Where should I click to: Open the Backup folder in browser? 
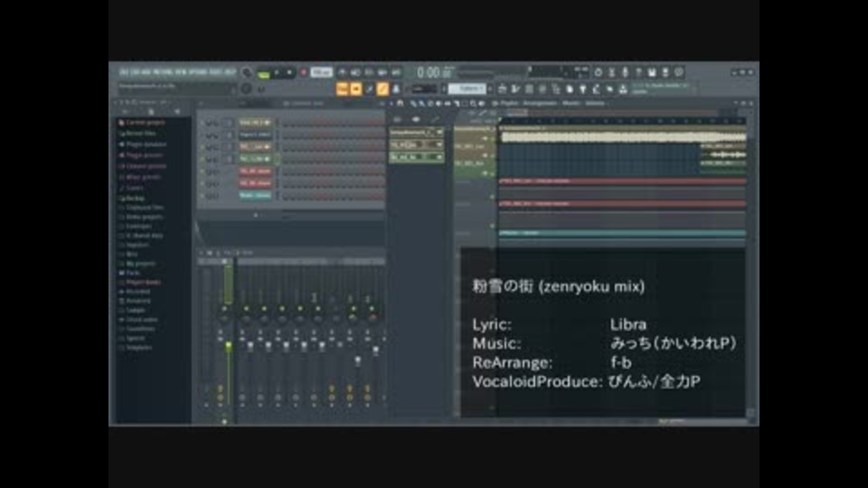[x=135, y=198]
